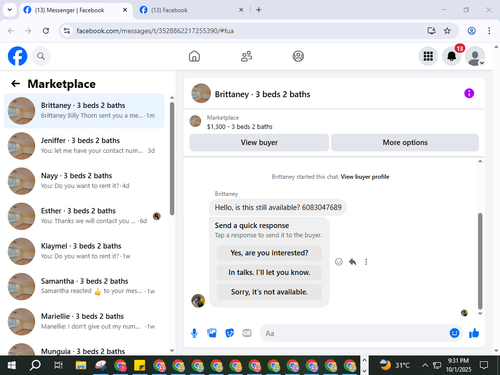Open the Brittaney 3 beds 2 baths conversation
This screenshot has width=500, height=375.
tap(84, 111)
